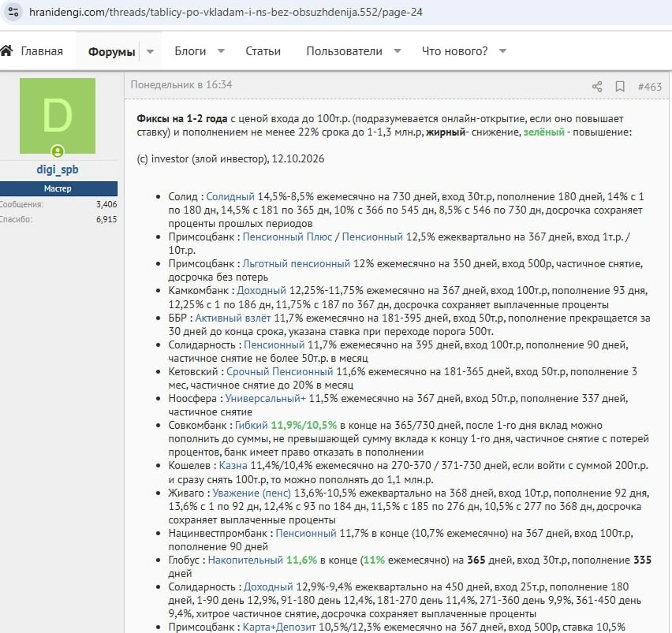
Task: Click the site settings icon in address bar
Action: tap(13, 12)
